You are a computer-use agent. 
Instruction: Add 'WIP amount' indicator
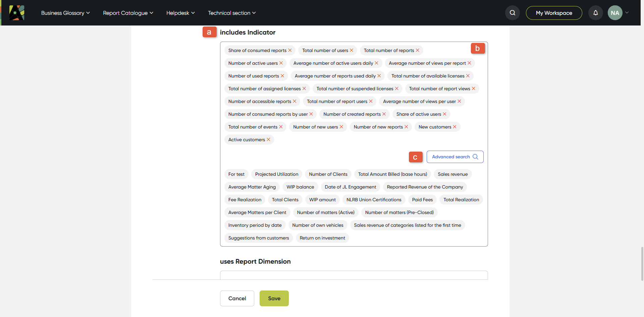click(322, 200)
